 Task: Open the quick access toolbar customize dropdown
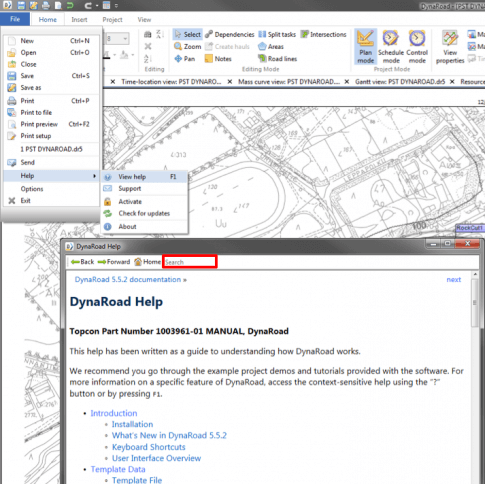tap(116, 5)
